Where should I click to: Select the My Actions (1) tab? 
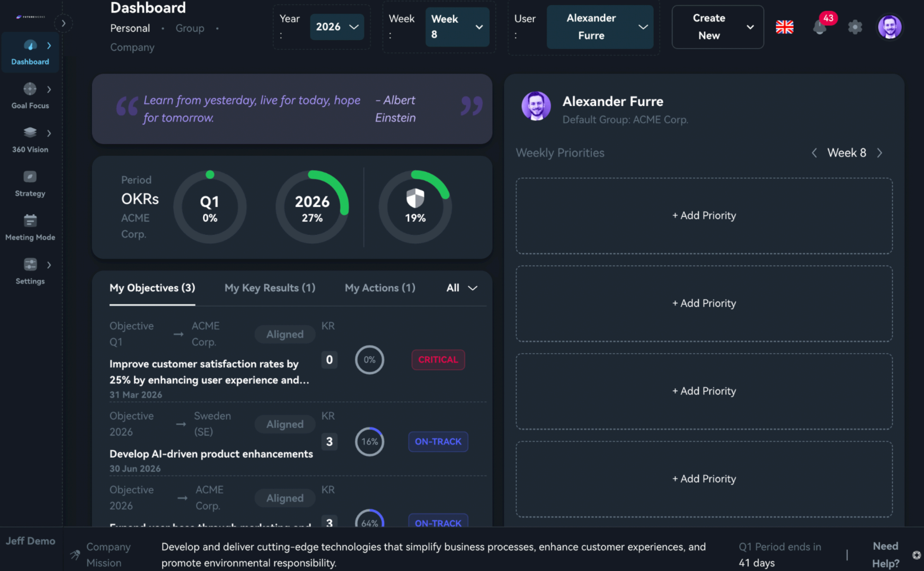[380, 288]
